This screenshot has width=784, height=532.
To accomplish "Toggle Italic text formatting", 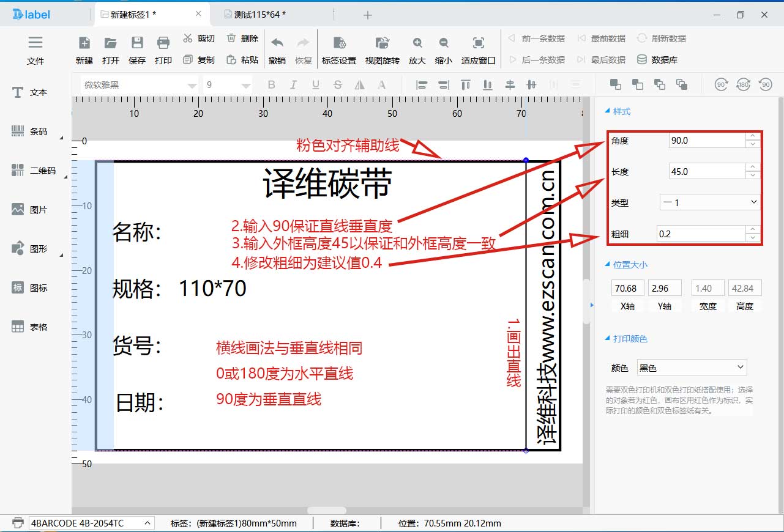I will 294,85.
